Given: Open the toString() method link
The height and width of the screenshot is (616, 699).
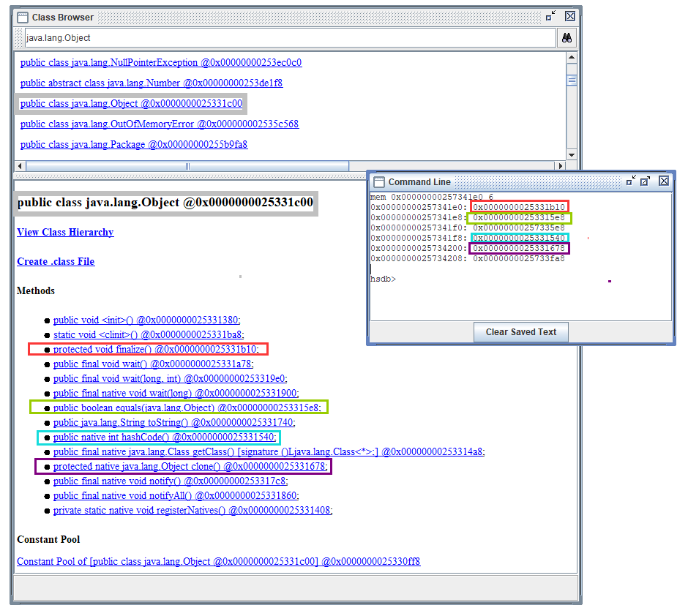Looking at the screenshot, I should coord(174,423).
